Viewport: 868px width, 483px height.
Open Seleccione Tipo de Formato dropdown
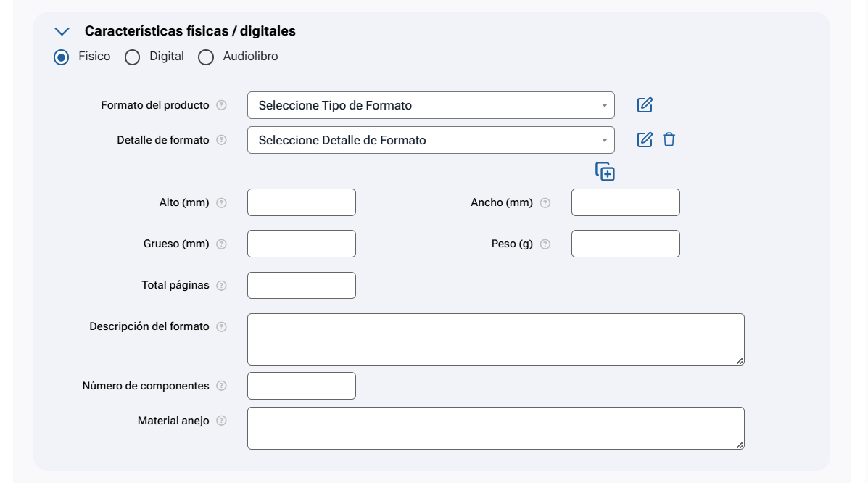coord(431,105)
